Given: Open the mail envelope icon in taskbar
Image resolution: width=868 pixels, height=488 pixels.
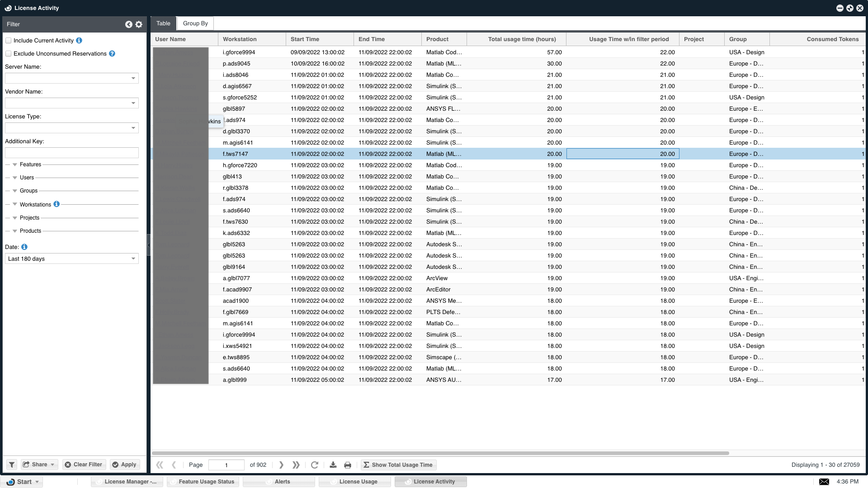Looking at the screenshot, I should point(824,482).
